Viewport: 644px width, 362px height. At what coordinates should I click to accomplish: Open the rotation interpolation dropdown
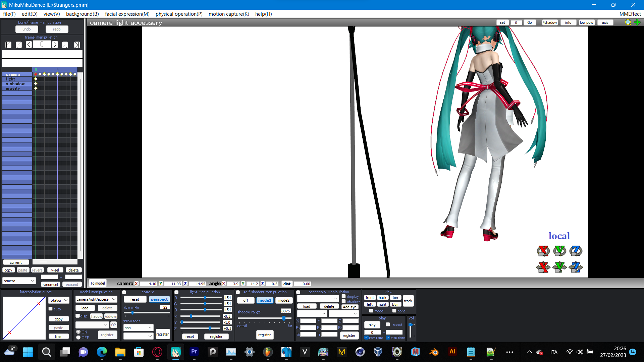tap(59, 300)
